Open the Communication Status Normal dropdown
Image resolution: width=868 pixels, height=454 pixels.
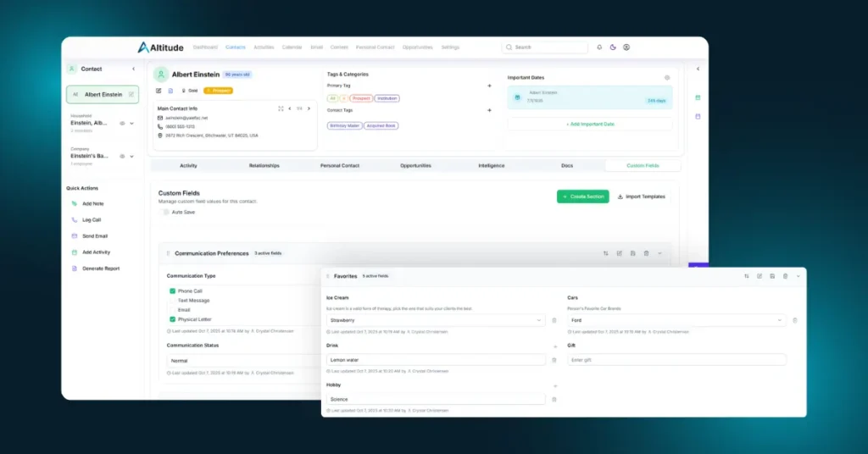(243, 361)
